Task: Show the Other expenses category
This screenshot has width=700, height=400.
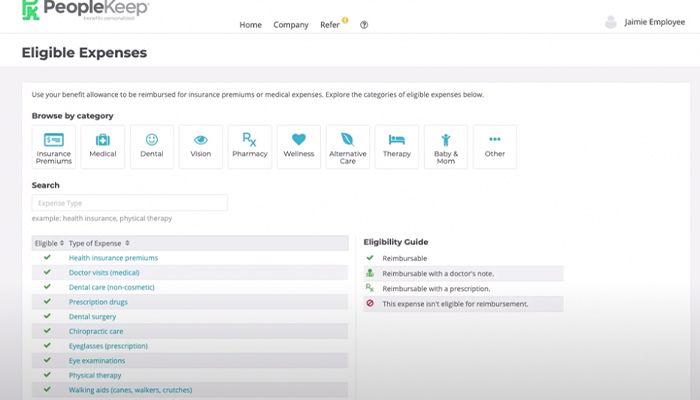Action: point(495,146)
